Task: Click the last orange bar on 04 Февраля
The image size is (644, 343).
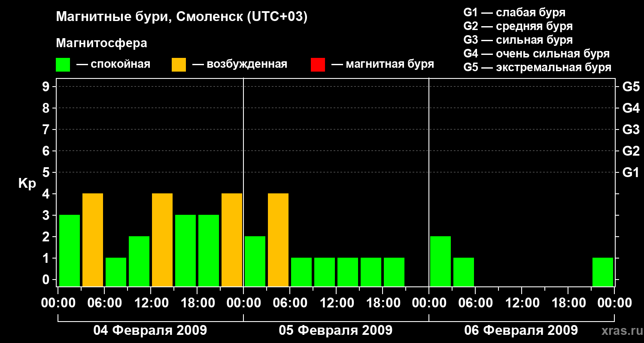Action: click(x=232, y=240)
